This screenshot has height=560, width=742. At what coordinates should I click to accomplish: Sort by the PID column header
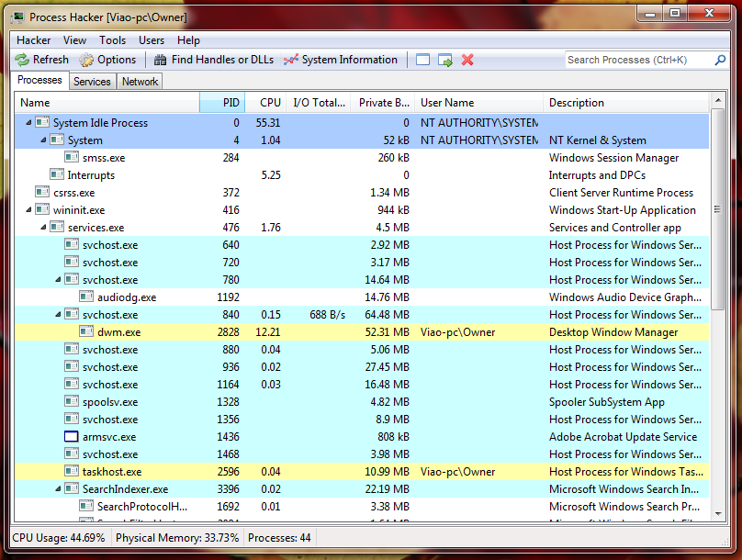tap(222, 103)
